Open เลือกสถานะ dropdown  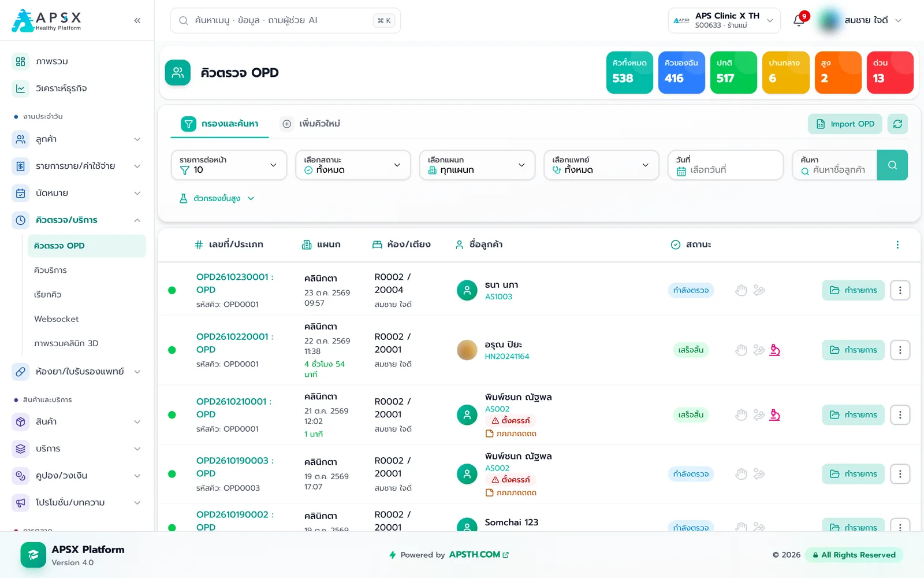coord(353,165)
